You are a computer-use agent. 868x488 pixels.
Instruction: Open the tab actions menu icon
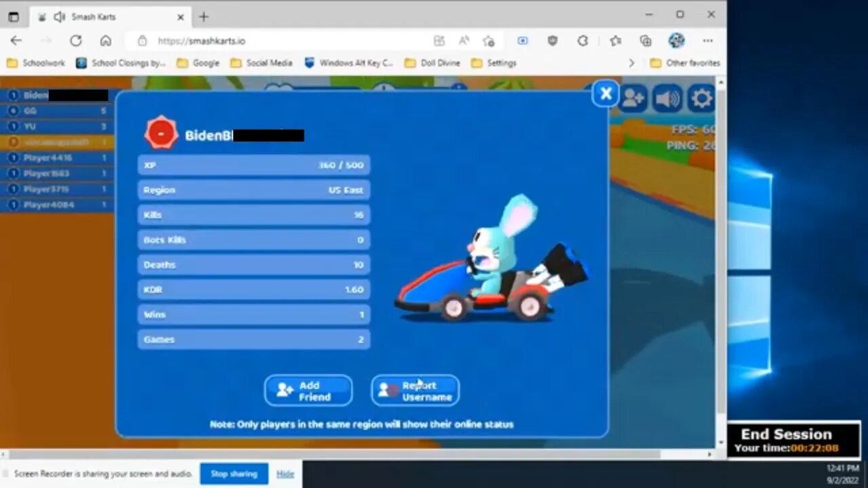[14, 17]
